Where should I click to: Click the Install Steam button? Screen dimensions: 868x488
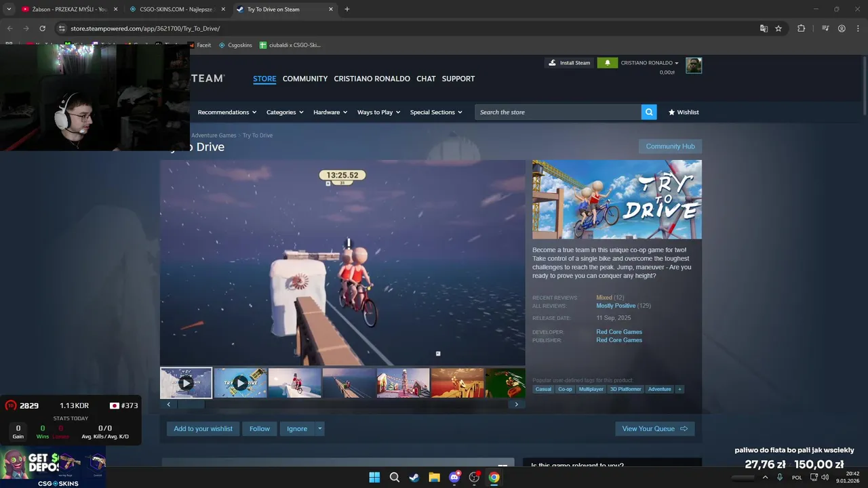click(x=570, y=63)
